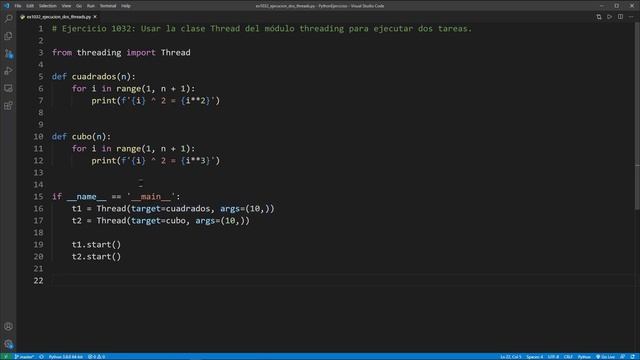Open the Help menu
Screen dimensions: 640x360
pyautogui.click(x=126, y=6)
